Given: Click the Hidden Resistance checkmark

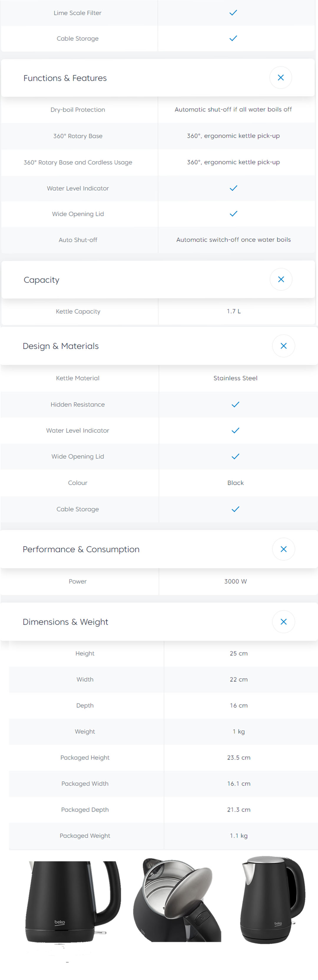Looking at the screenshot, I should click(236, 404).
